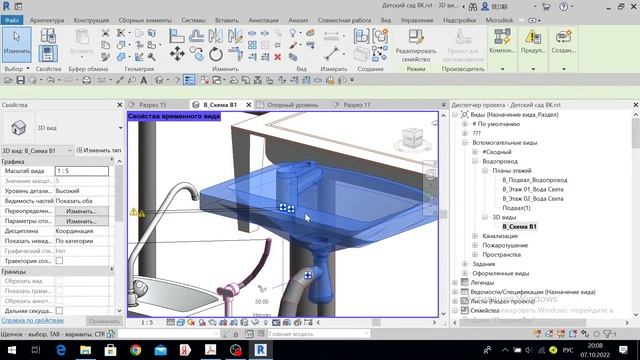Image resolution: width=640 pixels, height=360 pixels.
Task: Open the Системы ribbon tab
Action: click(193, 20)
